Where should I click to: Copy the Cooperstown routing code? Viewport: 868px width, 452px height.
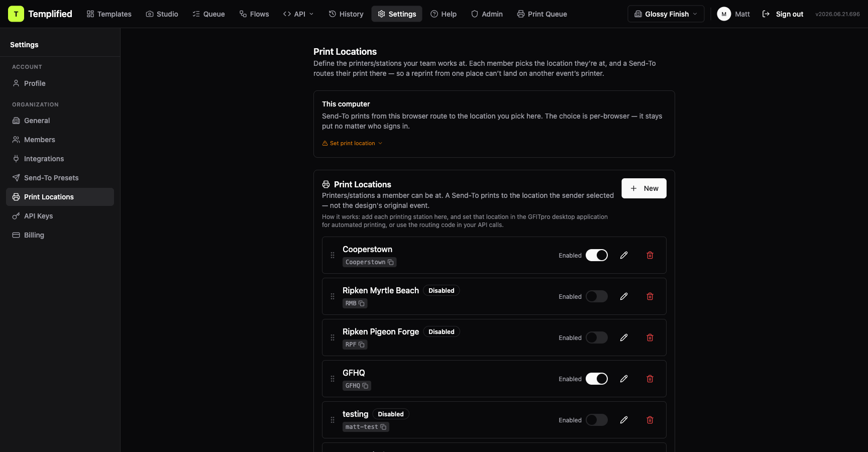coord(391,262)
